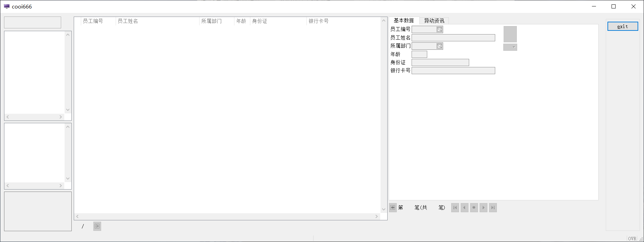Click the 身份证 column header
644x242 pixels.
[x=278, y=21]
